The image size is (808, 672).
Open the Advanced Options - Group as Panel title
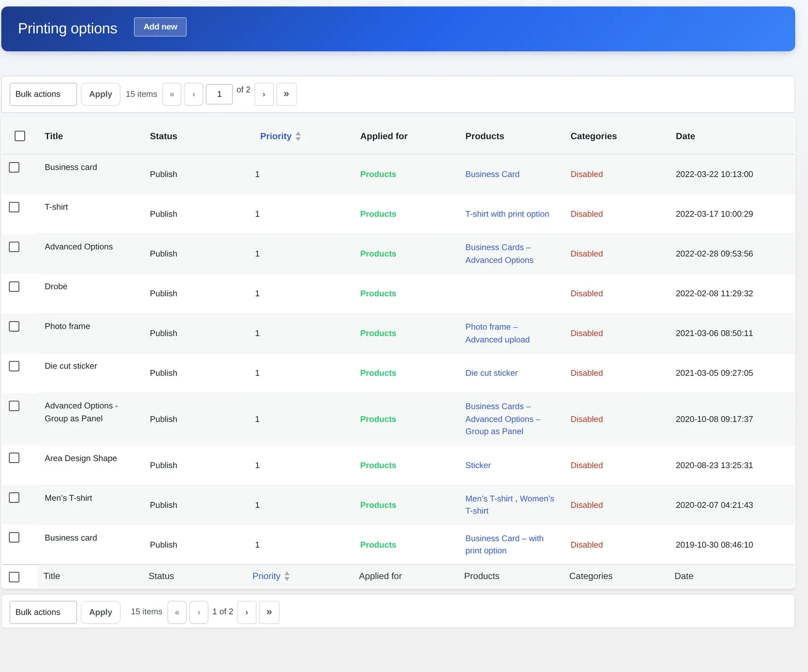point(81,412)
